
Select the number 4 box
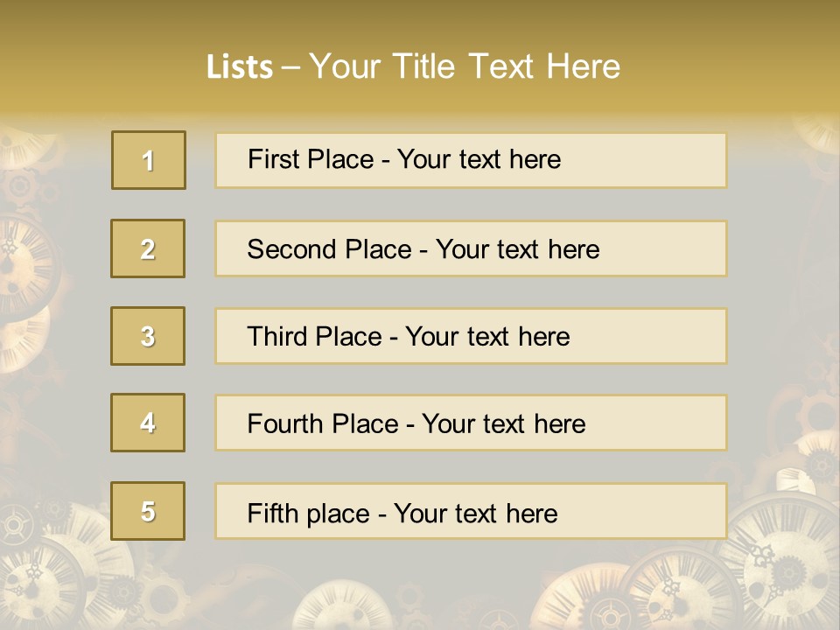tap(148, 423)
